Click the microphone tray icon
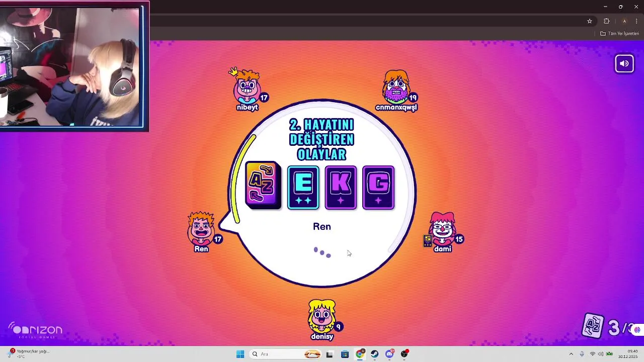 click(582, 354)
